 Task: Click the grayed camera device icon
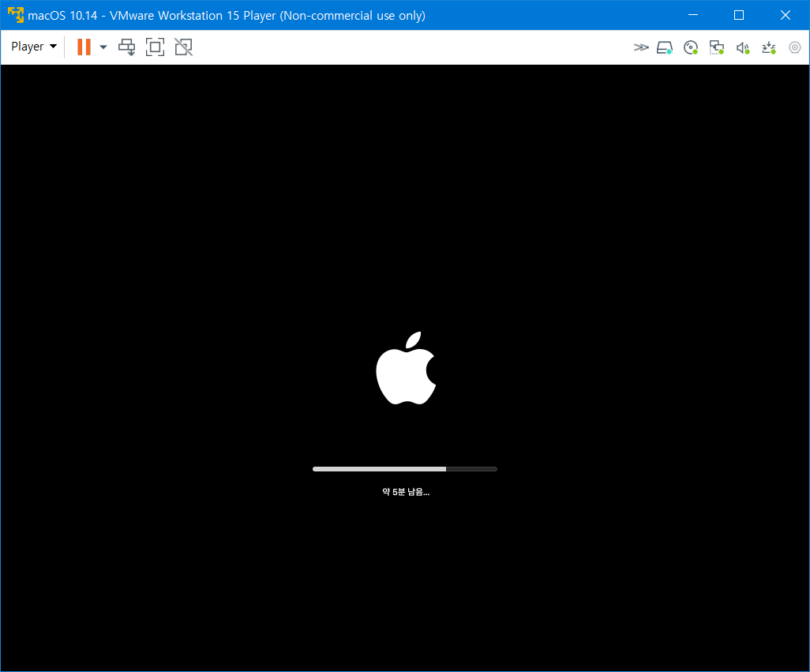point(795,47)
